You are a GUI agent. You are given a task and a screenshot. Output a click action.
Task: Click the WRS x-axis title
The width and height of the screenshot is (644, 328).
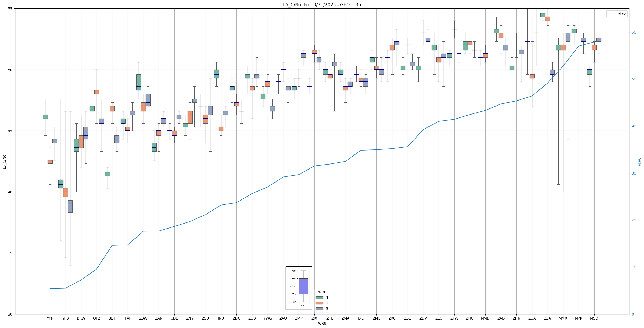click(322, 324)
